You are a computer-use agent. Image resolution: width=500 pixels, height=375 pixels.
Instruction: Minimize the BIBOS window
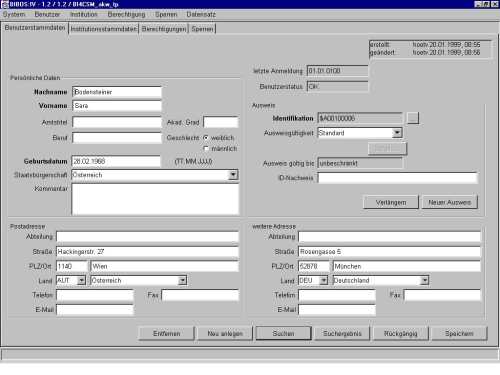pos(478,4)
